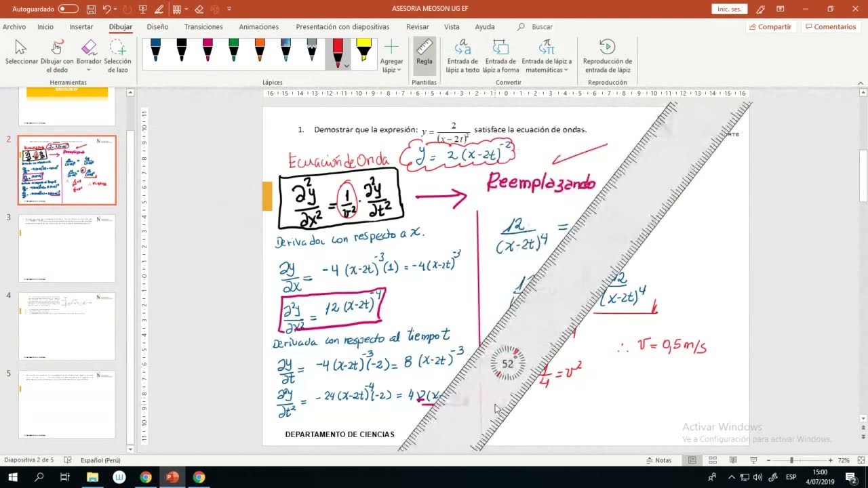The height and width of the screenshot is (488, 868).
Task: Switch to Normal view icon
Action: [692, 460]
